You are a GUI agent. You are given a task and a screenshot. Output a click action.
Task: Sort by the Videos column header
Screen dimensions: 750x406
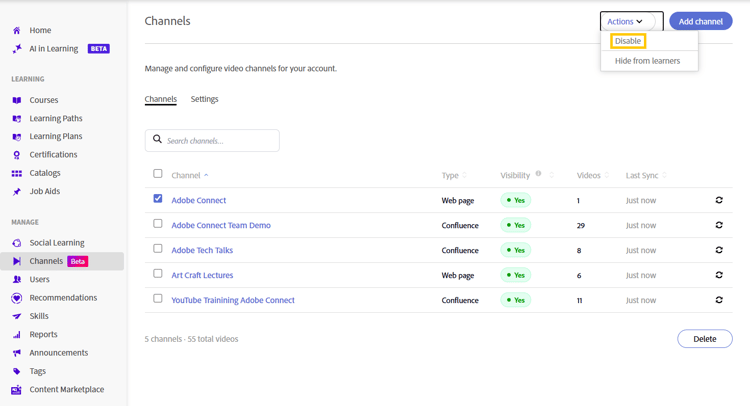593,176
